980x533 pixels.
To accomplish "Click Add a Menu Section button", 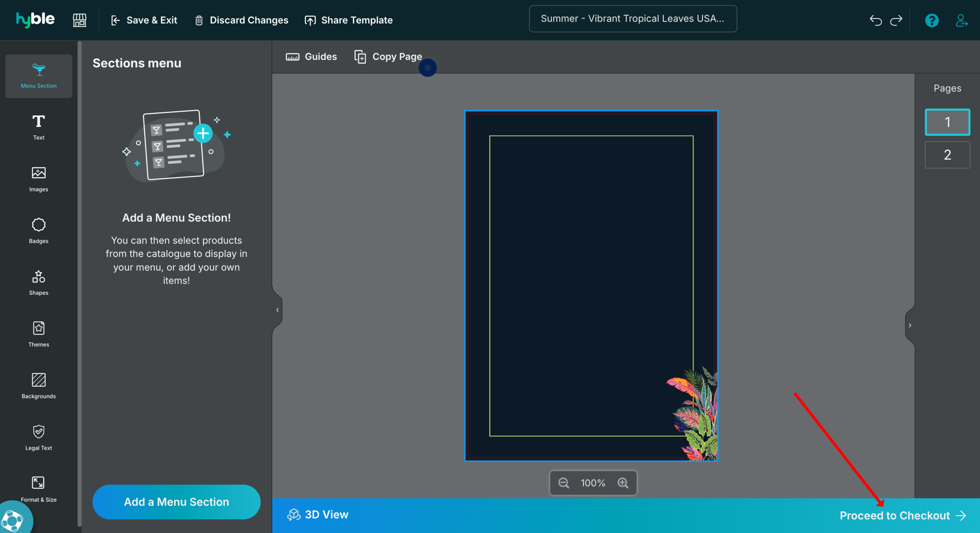I will coord(176,502).
